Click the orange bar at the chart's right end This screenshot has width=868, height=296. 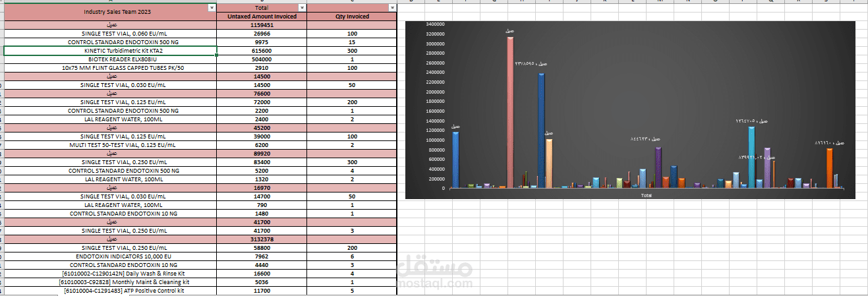coord(829,168)
